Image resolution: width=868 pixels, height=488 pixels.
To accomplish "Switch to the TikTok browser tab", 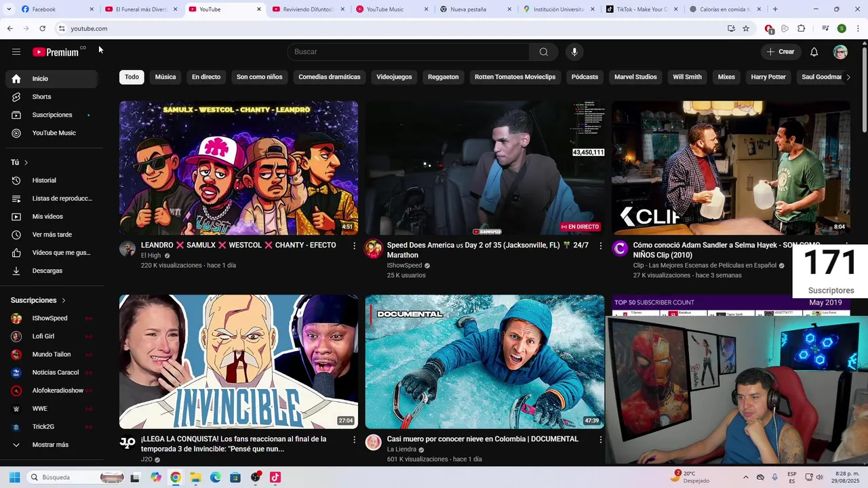I will tap(643, 9).
